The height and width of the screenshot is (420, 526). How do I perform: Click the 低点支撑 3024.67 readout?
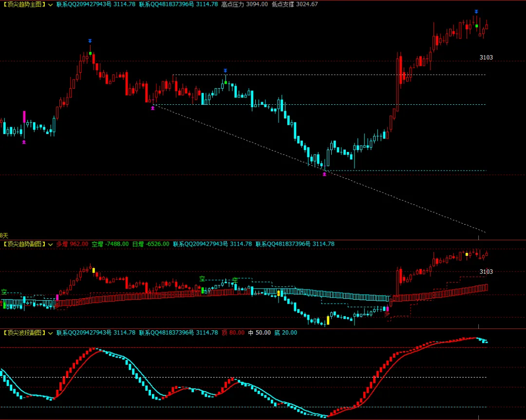[x=295, y=4]
